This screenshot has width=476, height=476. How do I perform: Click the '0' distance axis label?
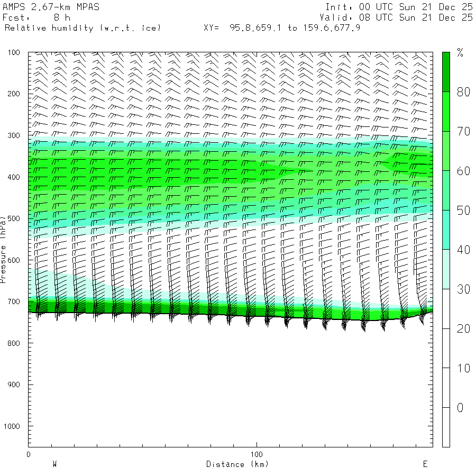[x=28, y=454]
